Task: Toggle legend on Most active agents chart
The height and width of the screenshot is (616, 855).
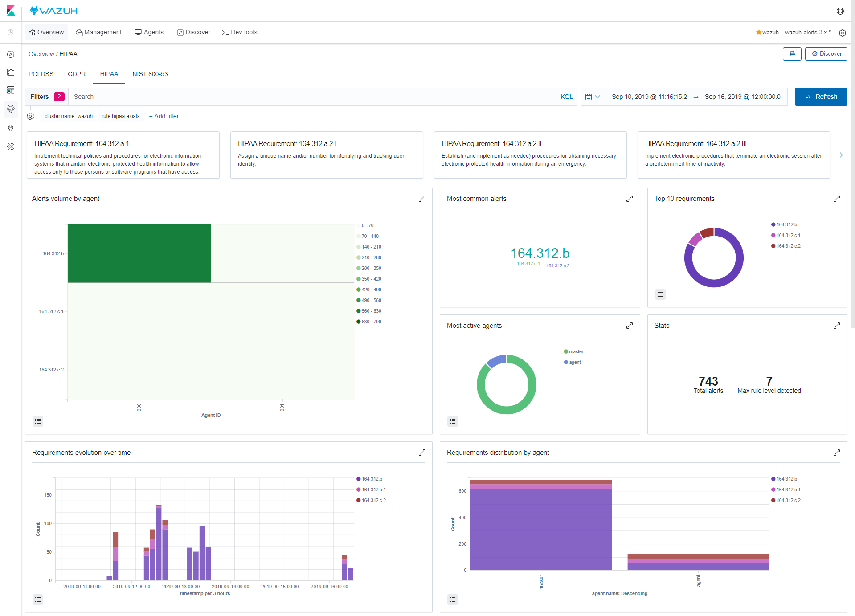Action: tap(453, 421)
